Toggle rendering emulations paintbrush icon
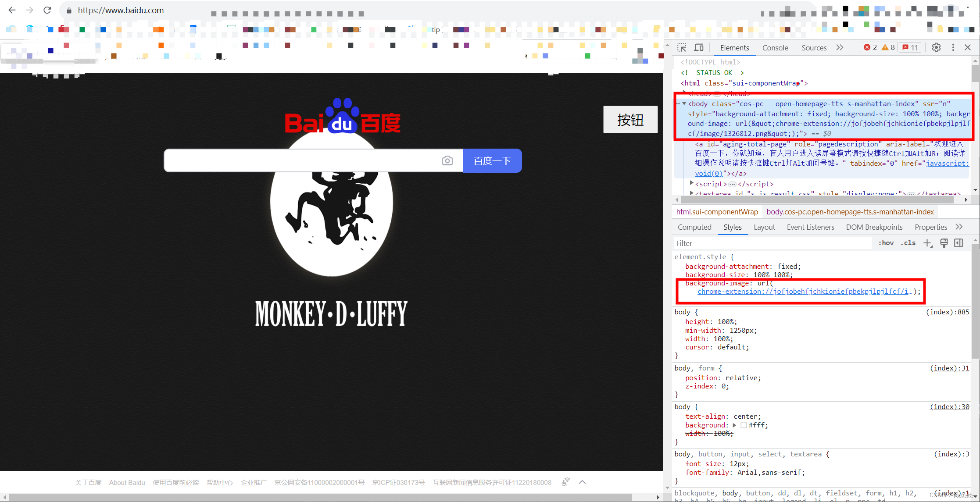 (x=944, y=243)
